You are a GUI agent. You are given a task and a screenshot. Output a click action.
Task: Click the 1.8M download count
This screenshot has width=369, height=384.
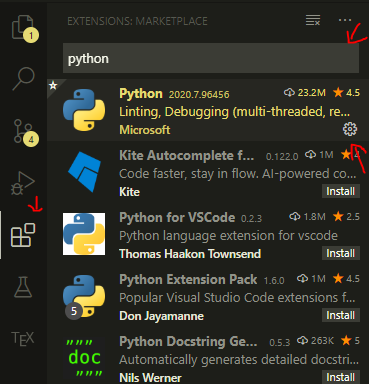(307, 217)
